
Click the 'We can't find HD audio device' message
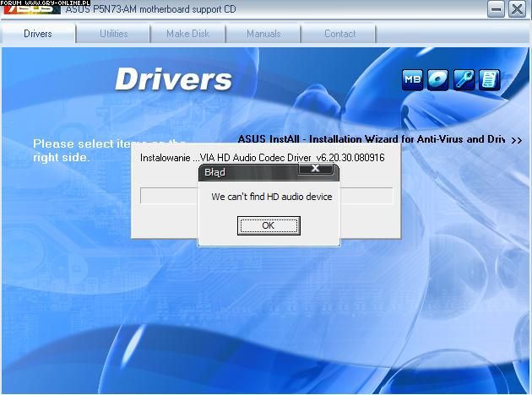pos(271,197)
